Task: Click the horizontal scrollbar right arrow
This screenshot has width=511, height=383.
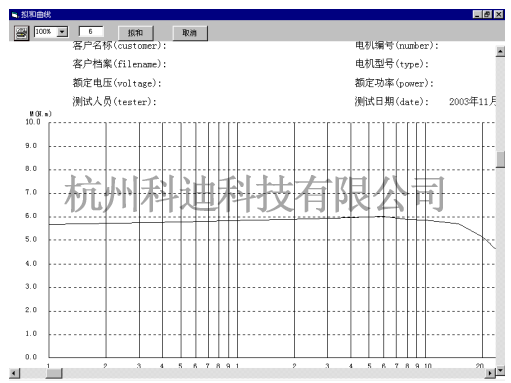Action: pos(490,373)
